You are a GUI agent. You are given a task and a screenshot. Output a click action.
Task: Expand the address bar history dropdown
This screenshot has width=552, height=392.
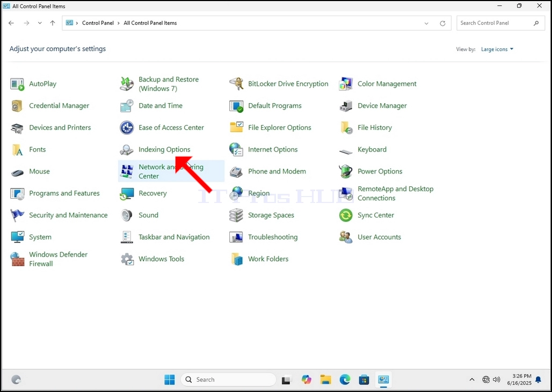[x=426, y=23]
